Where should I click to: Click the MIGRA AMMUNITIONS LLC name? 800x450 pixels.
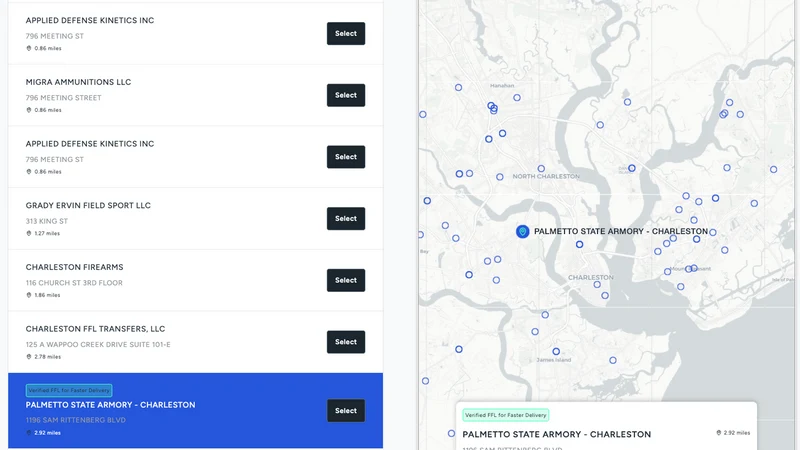point(78,82)
